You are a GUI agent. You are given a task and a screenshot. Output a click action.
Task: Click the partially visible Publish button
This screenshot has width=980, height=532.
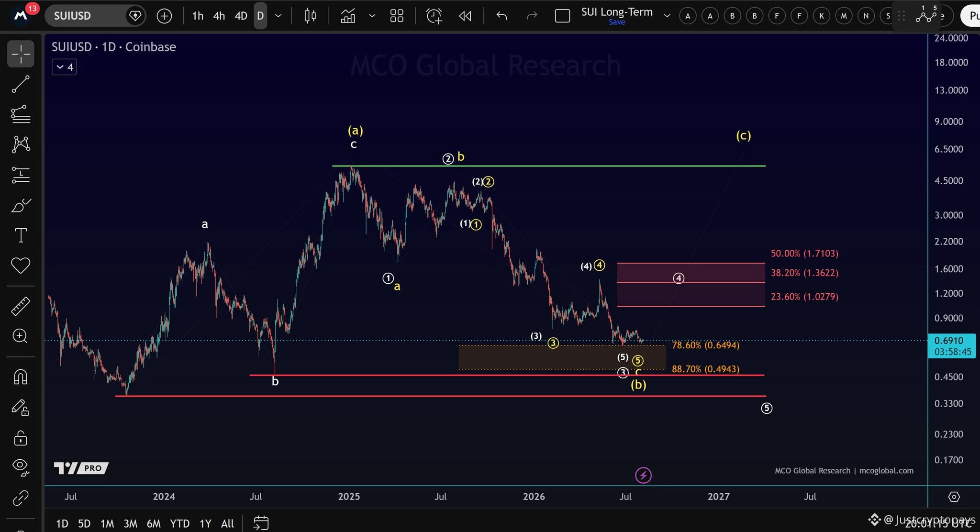point(970,16)
